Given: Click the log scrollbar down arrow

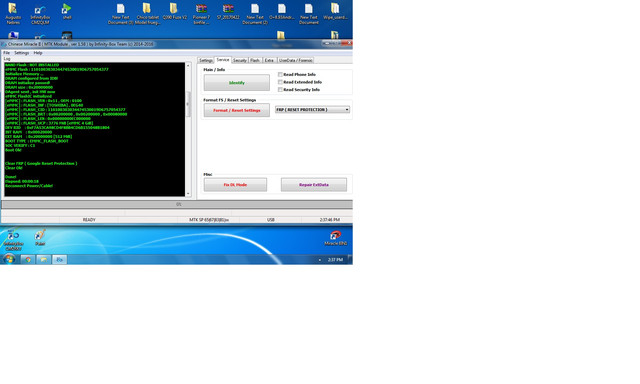Looking at the screenshot, I should 188,194.
